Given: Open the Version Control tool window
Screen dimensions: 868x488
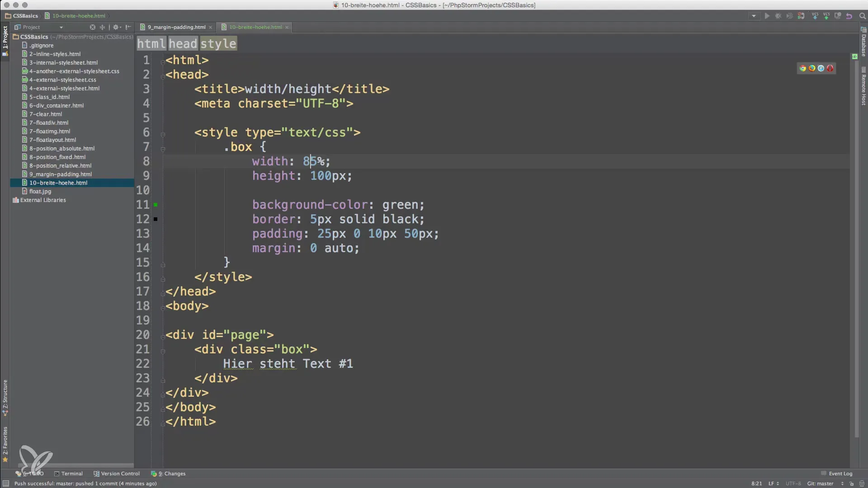Looking at the screenshot, I should pos(117,474).
